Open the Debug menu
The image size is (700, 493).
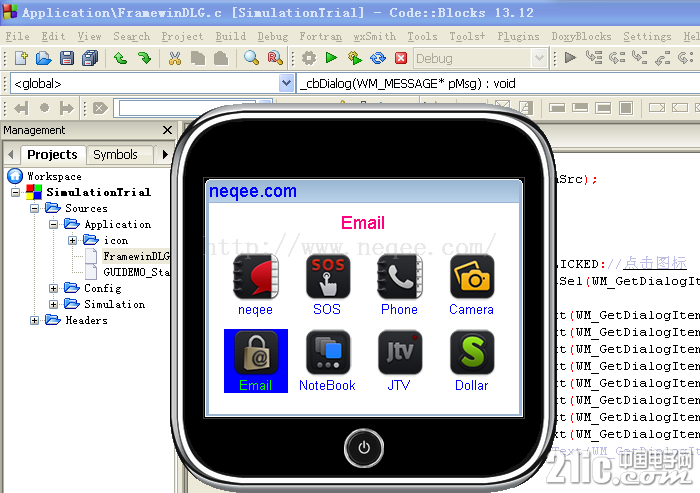273,37
